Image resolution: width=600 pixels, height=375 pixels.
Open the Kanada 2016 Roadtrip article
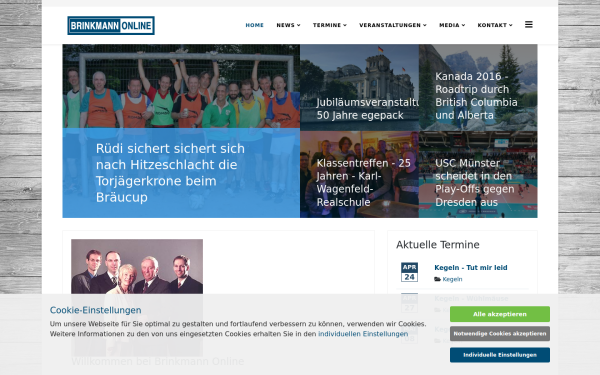(x=476, y=96)
